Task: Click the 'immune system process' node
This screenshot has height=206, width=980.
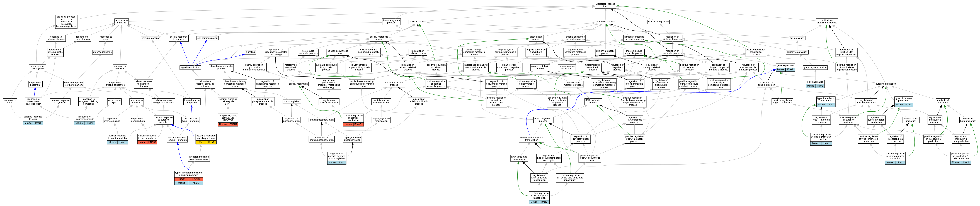Action: pyautogui.click(x=391, y=22)
